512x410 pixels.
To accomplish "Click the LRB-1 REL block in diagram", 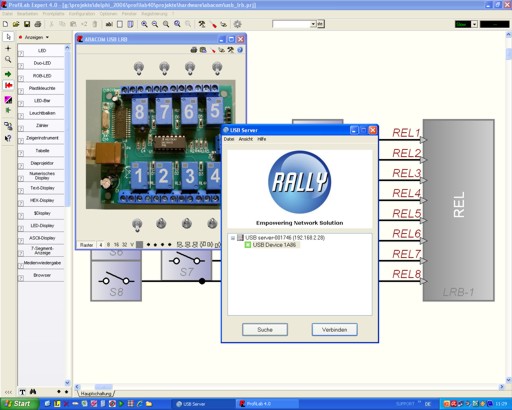I will pyautogui.click(x=458, y=210).
